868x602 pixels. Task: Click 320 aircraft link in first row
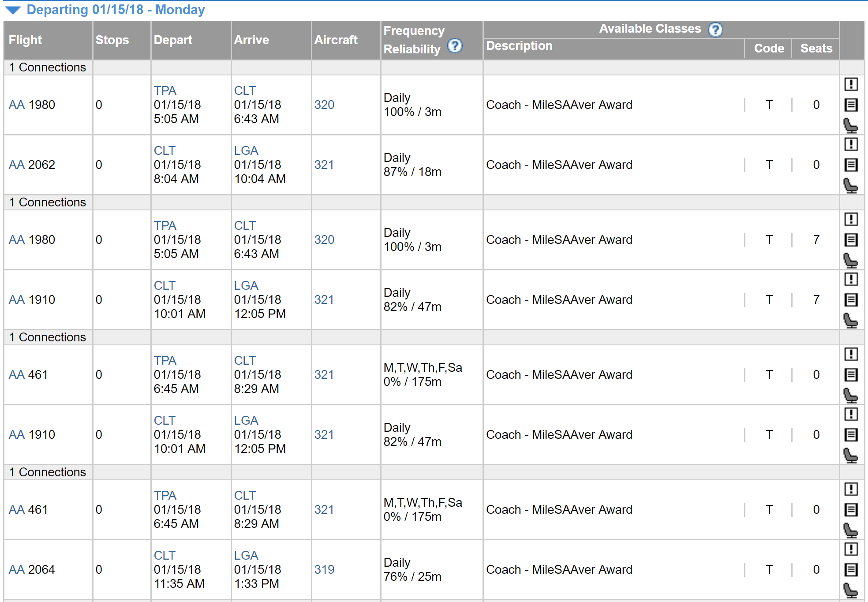click(324, 105)
